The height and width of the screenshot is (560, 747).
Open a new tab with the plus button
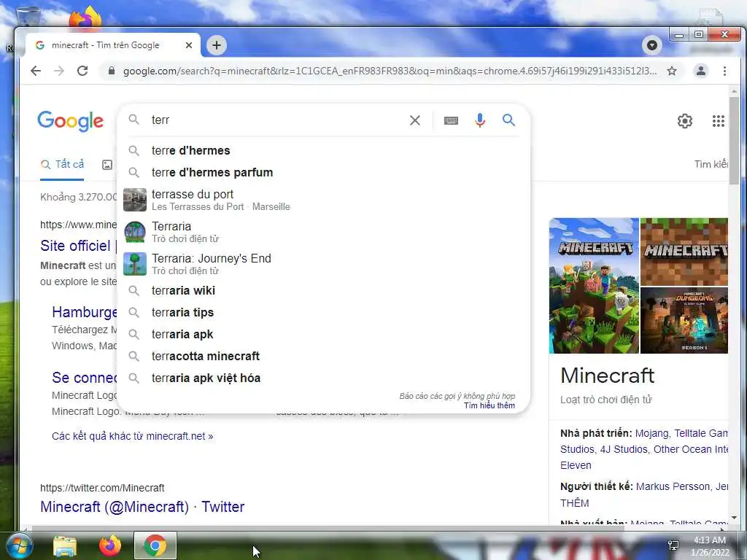216,45
